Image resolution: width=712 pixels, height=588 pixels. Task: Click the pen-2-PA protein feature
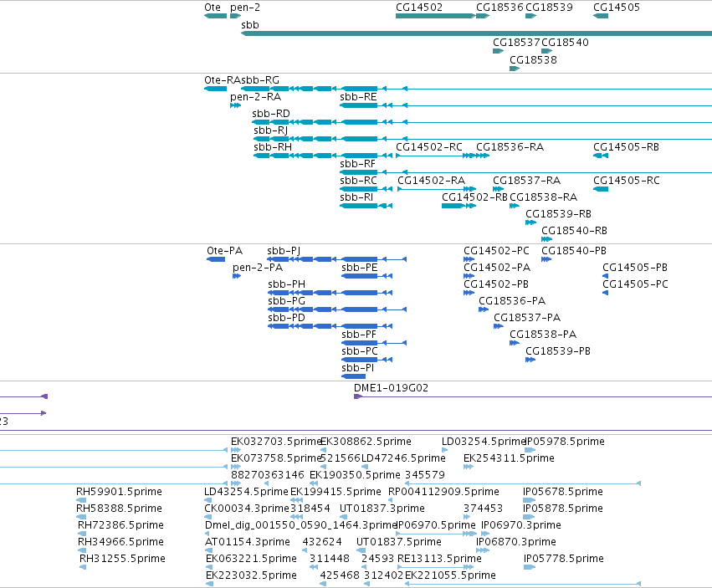[237, 276]
